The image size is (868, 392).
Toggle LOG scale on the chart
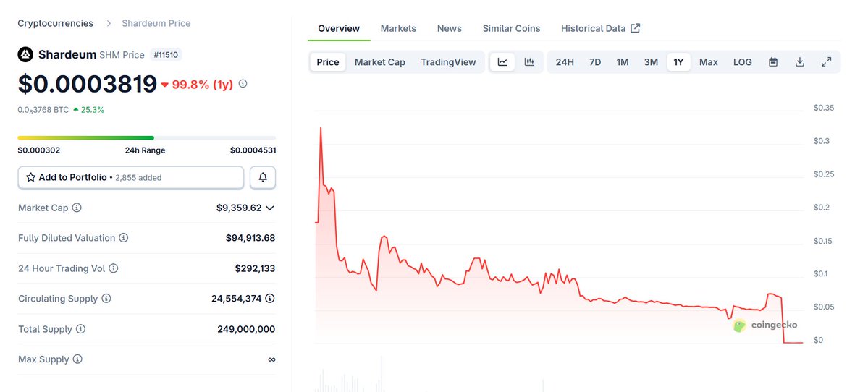coord(742,62)
